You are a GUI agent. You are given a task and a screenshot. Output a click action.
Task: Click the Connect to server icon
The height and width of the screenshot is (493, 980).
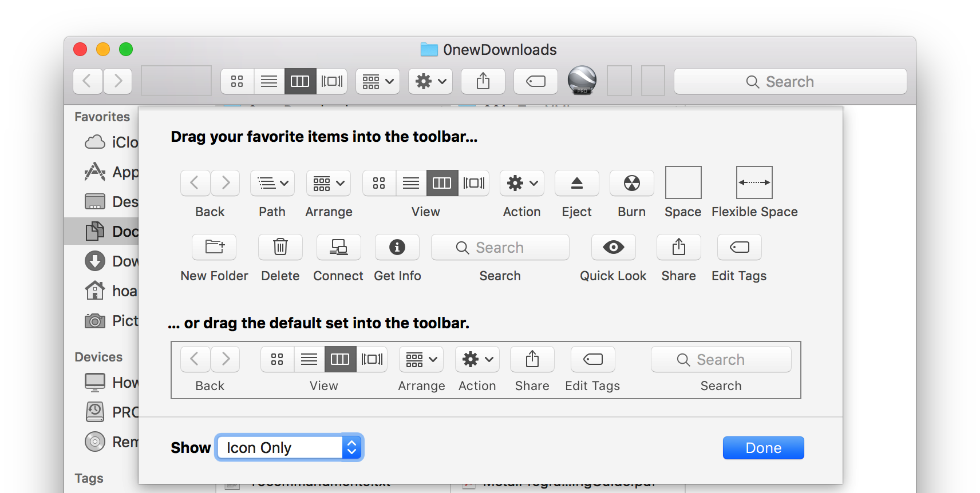pos(338,247)
